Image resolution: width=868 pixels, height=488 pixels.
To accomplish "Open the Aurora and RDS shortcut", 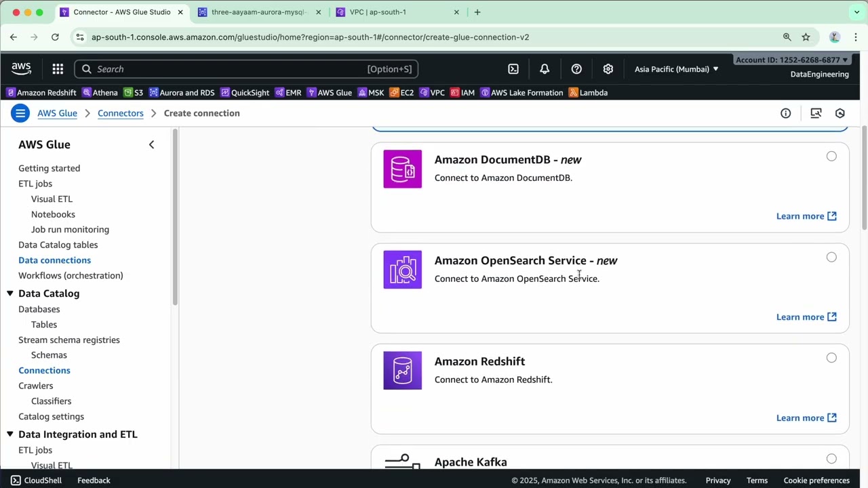I will [x=182, y=93].
